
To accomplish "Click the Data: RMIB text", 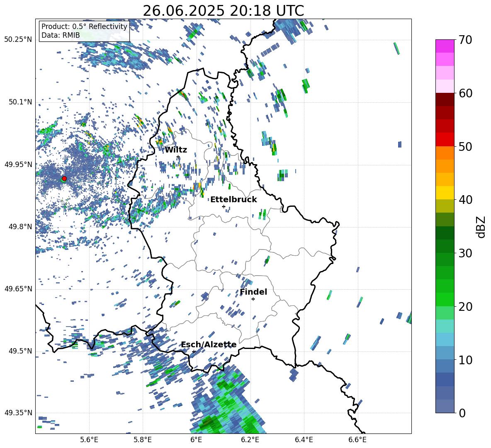I will click(x=61, y=35).
